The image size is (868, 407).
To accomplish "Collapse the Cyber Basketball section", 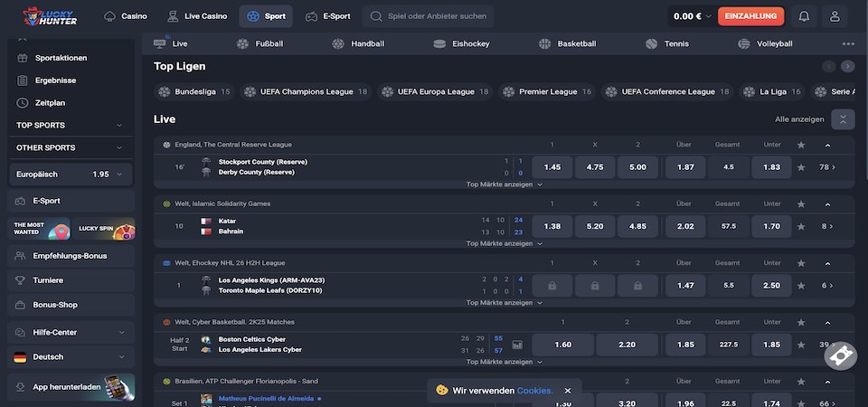I will [x=827, y=322].
